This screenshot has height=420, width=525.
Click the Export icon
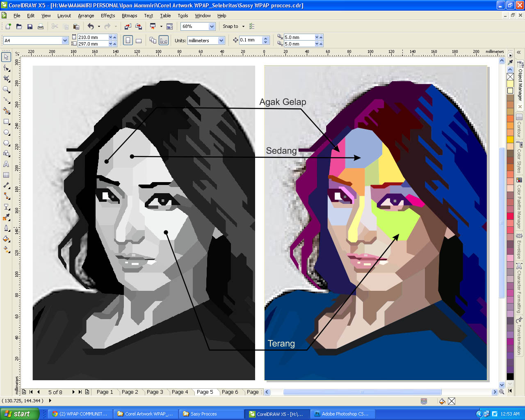point(139,26)
